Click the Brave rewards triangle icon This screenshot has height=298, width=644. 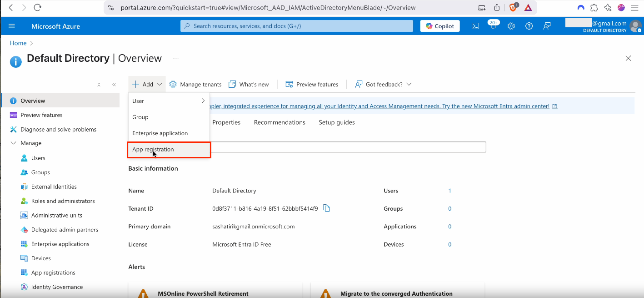click(x=528, y=7)
